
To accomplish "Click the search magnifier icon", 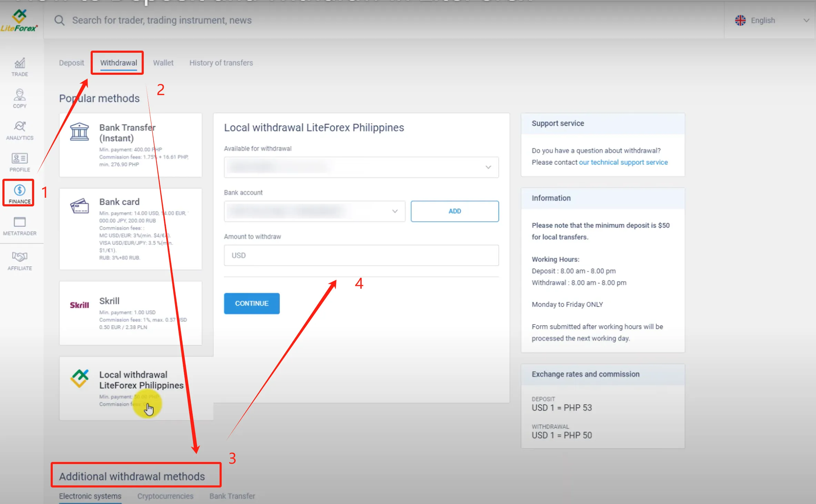I will tap(59, 20).
